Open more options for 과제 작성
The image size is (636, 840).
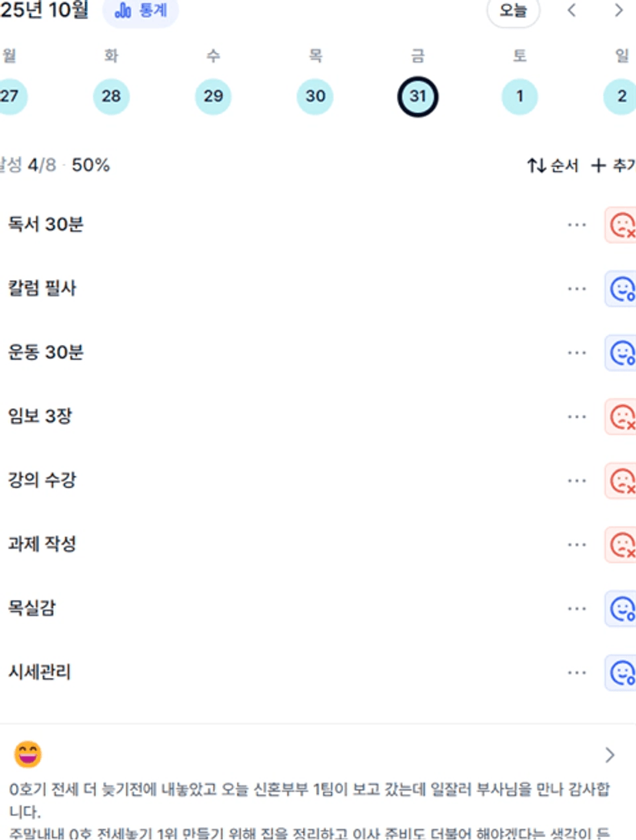tap(577, 545)
